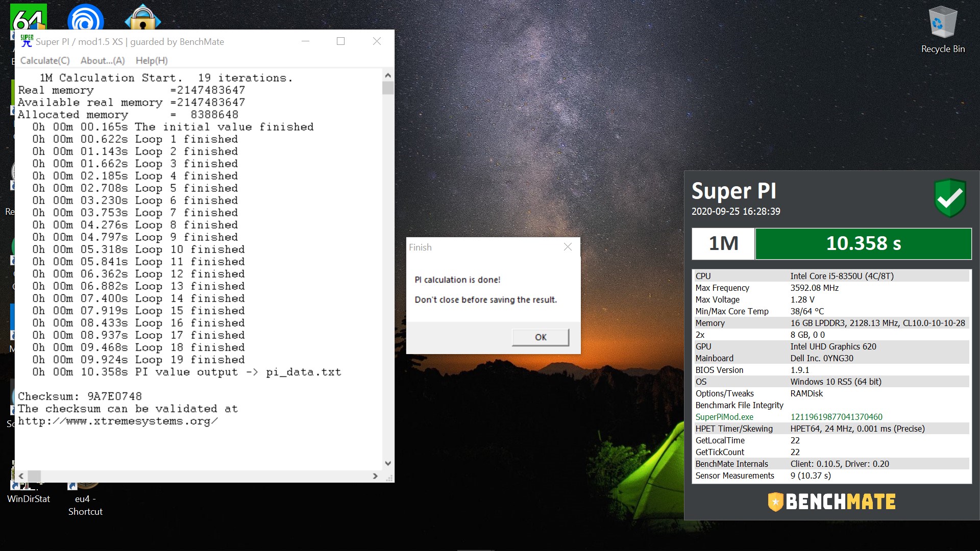This screenshot has height=551, width=980.
Task: Click 'Client: 0.10.5, Driver: 0.20' text
Action: [840, 464]
